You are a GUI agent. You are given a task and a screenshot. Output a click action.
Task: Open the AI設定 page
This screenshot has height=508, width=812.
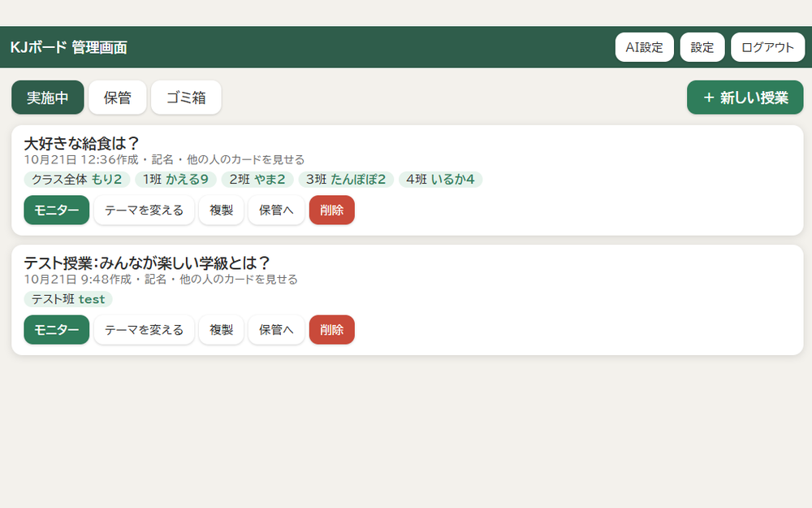(644, 47)
